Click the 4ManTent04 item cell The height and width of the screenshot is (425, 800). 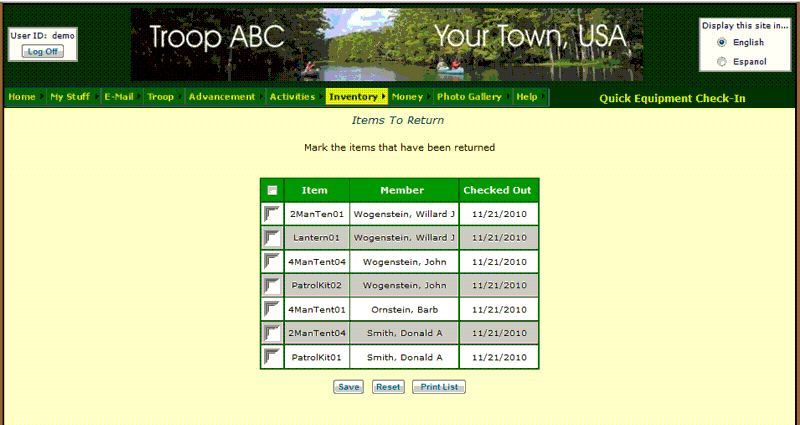click(317, 262)
